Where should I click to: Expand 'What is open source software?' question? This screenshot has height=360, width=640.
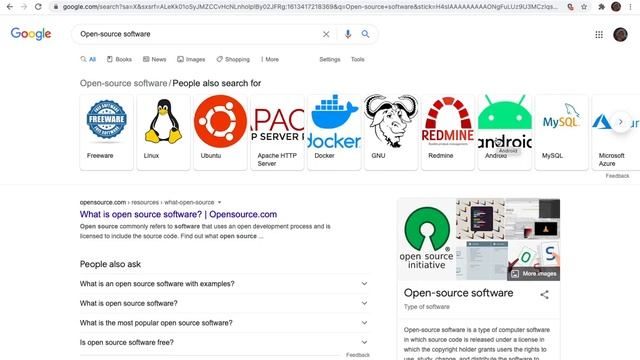pos(224,303)
